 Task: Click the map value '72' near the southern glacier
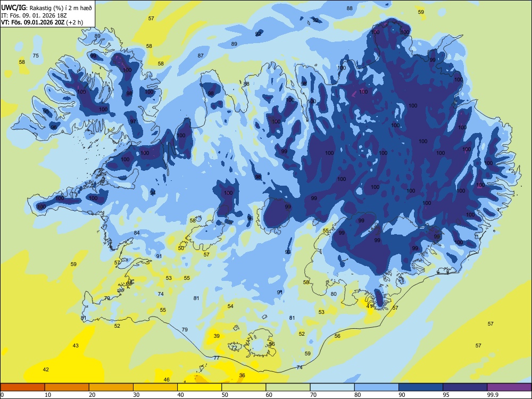click(234, 348)
